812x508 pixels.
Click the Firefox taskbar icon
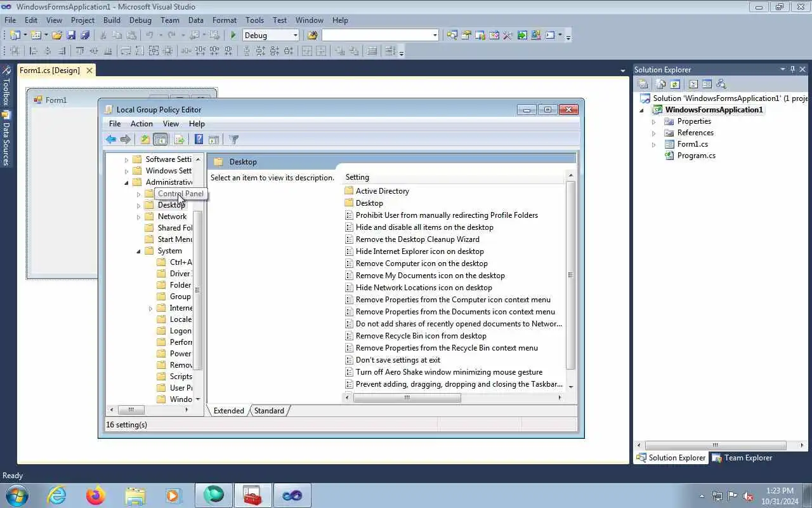96,495
